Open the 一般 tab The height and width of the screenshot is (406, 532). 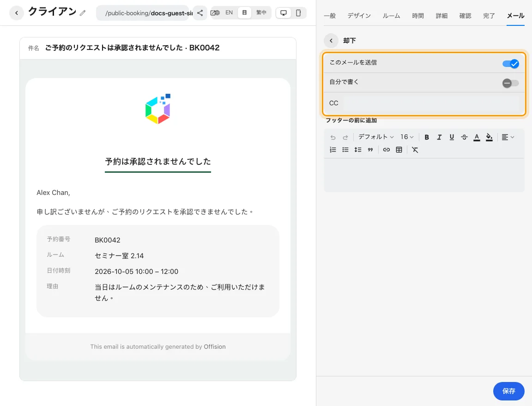tap(330, 16)
